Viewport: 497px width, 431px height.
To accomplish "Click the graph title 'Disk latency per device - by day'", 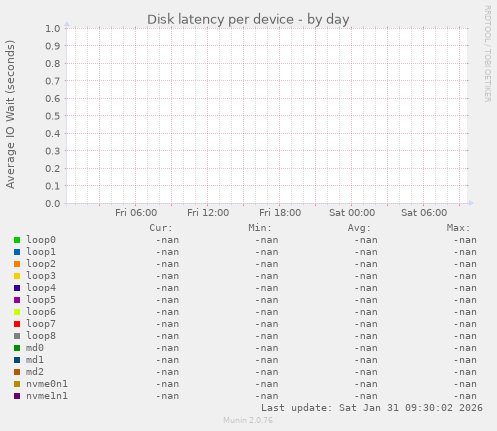I will click(248, 20).
